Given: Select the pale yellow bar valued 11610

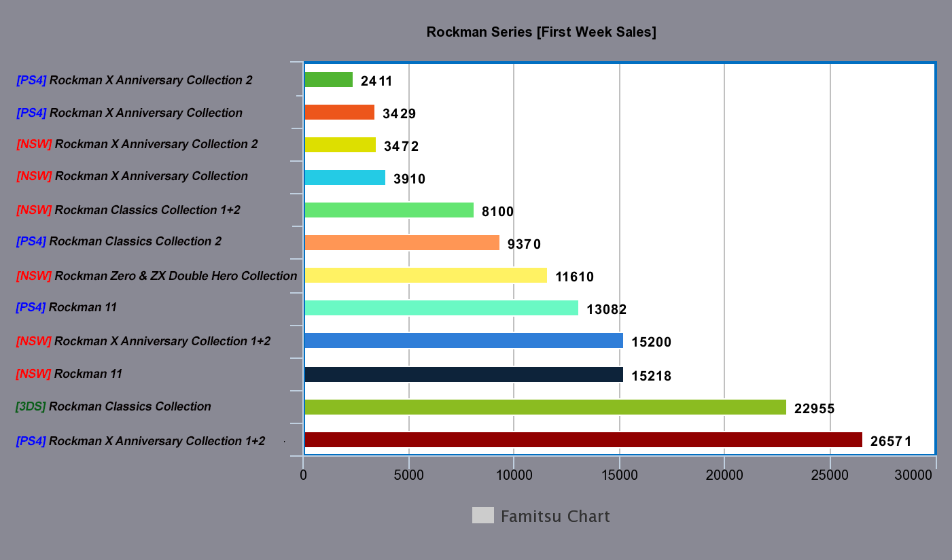Looking at the screenshot, I should point(426,275).
